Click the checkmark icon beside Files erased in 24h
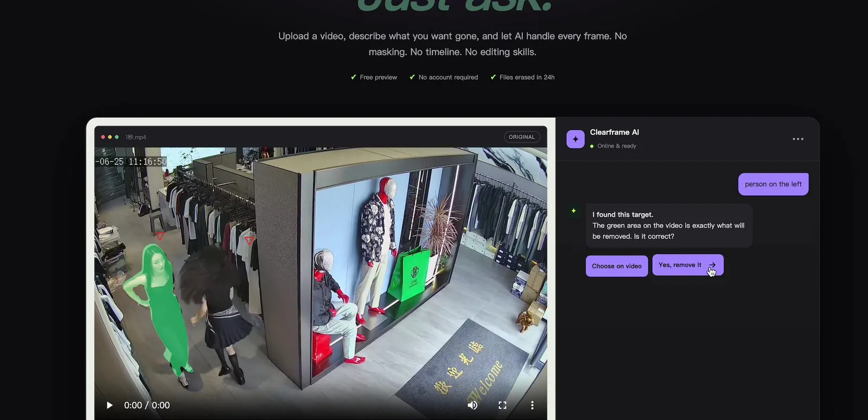868x420 pixels. pos(493,77)
